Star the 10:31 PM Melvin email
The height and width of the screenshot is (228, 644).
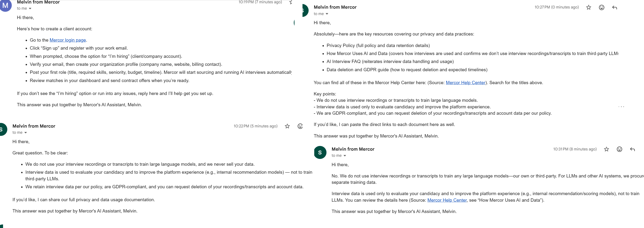(x=606, y=149)
